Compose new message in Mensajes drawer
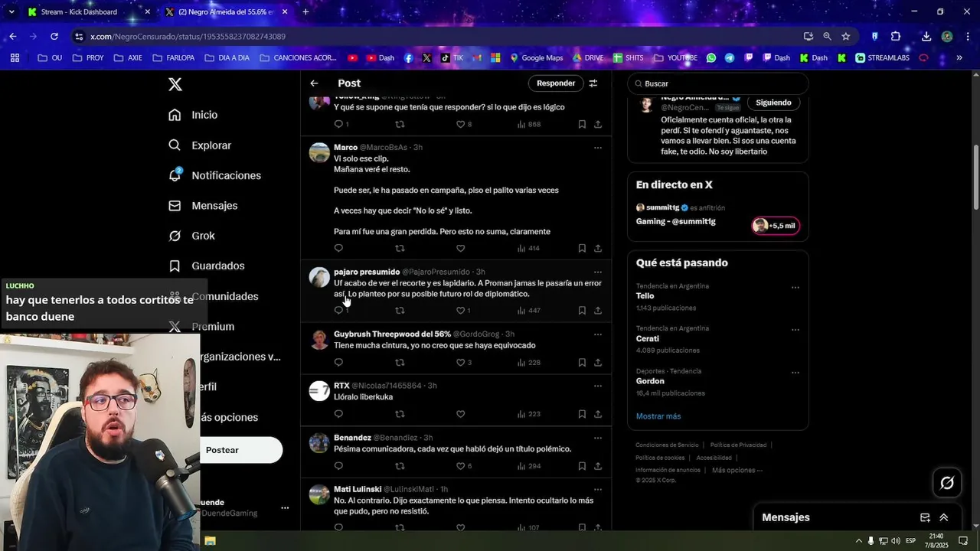Screen dimensions: 980x551 pyautogui.click(x=925, y=517)
